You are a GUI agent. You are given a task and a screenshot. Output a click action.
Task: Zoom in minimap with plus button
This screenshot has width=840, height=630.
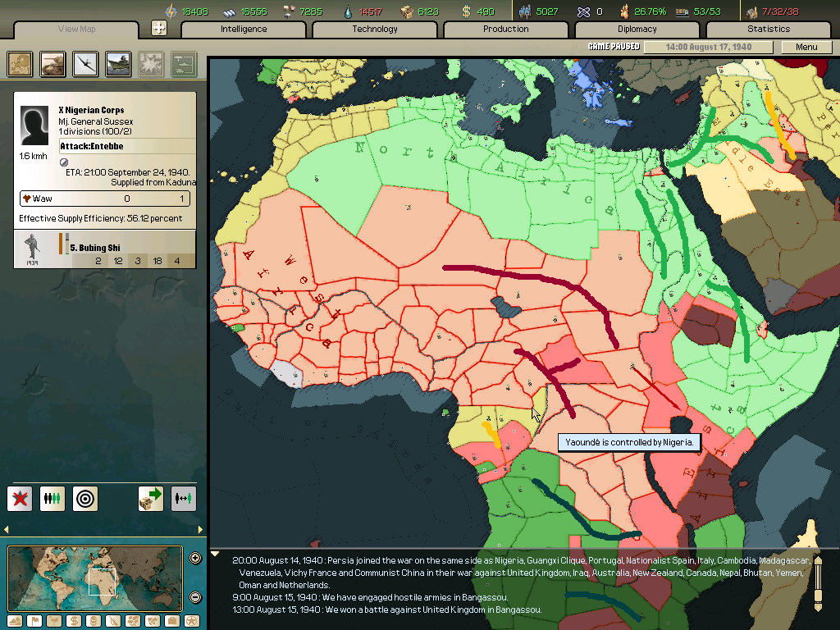point(195,558)
